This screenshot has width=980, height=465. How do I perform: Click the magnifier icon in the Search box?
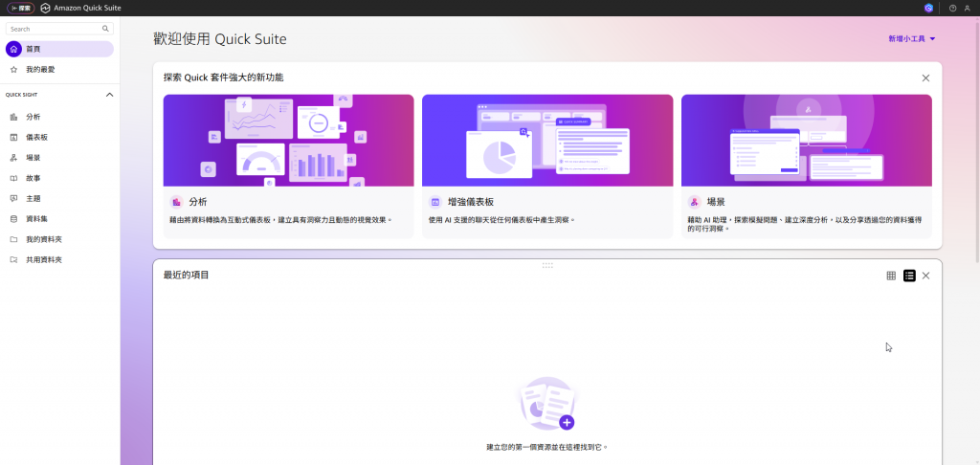[105, 29]
